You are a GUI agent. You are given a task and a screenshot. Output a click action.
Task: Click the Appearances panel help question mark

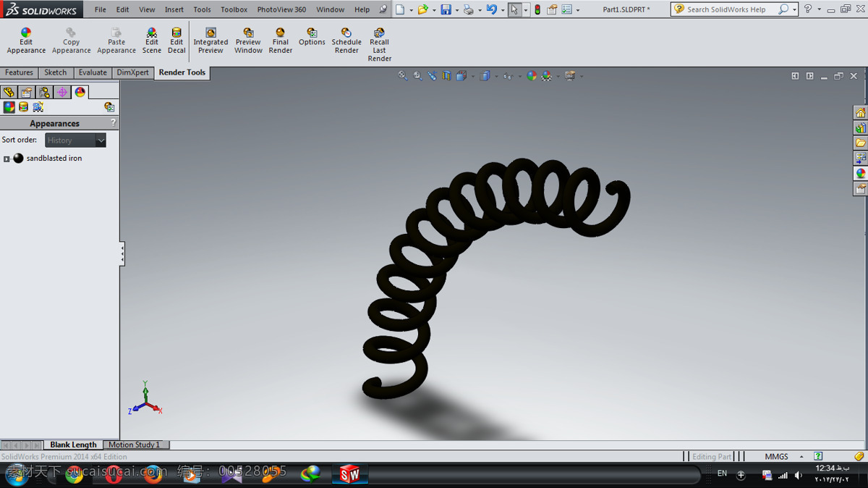113,123
